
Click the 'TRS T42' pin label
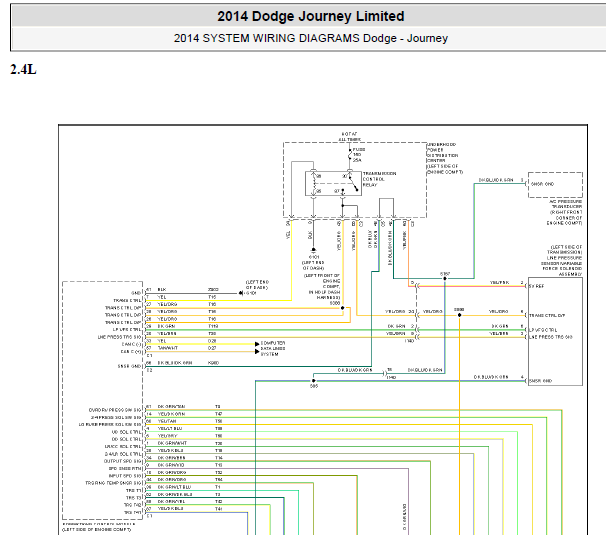pyautogui.click(x=133, y=505)
